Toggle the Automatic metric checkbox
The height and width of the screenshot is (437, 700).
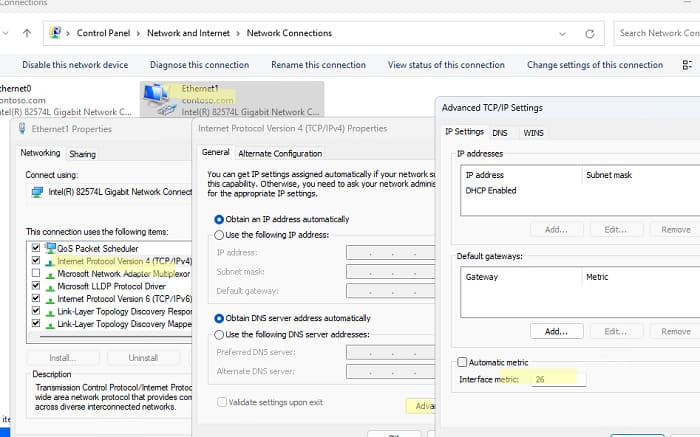pyautogui.click(x=462, y=362)
